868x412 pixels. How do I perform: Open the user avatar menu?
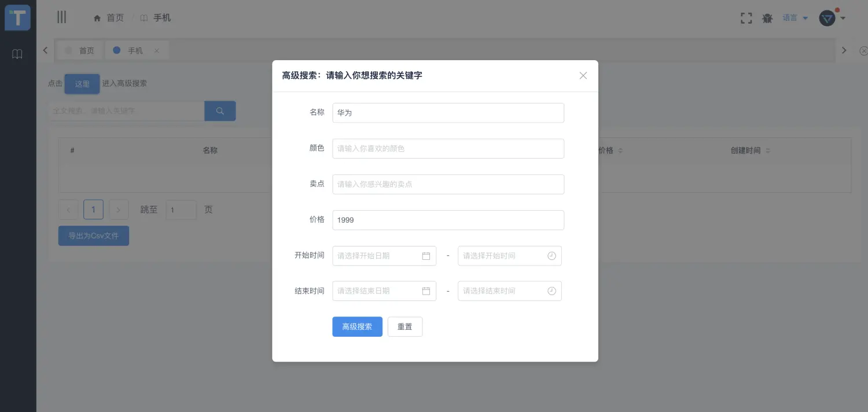pos(832,18)
